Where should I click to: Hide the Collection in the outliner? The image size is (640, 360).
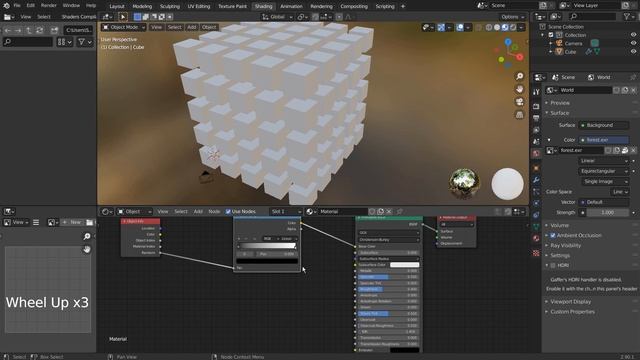(633, 35)
